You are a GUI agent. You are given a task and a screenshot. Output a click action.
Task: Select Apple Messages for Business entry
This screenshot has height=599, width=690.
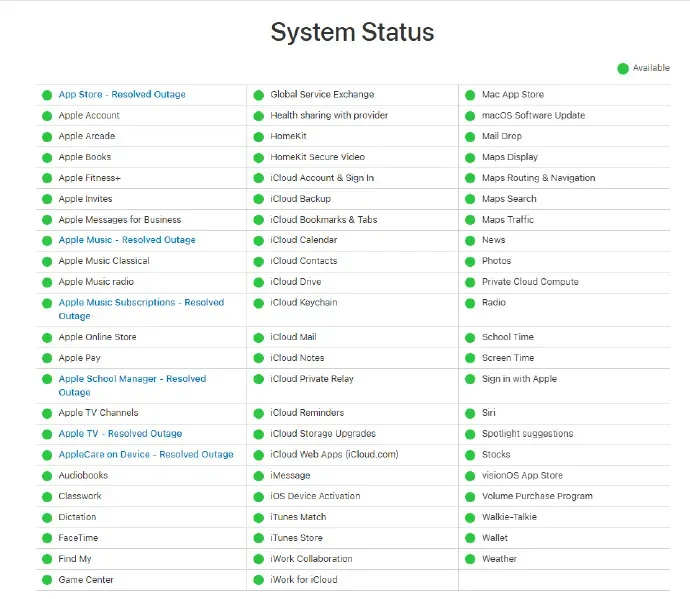point(120,220)
